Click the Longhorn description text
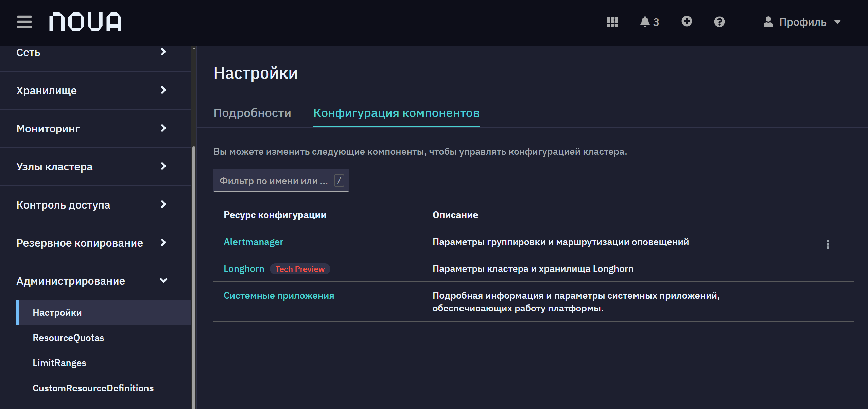The image size is (868, 409). click(533, 268)
